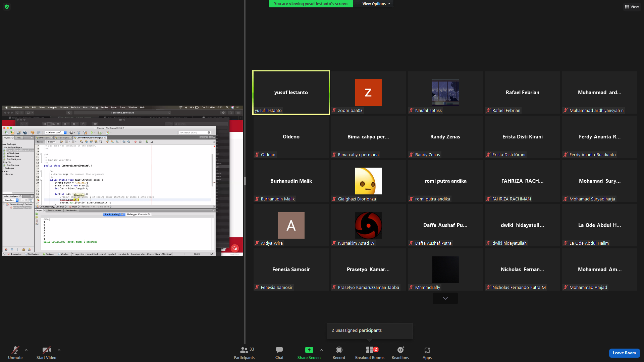Click Notifications in the NetBeans status bar
Viewport: 644px width, 362px height.
(32, 254)
